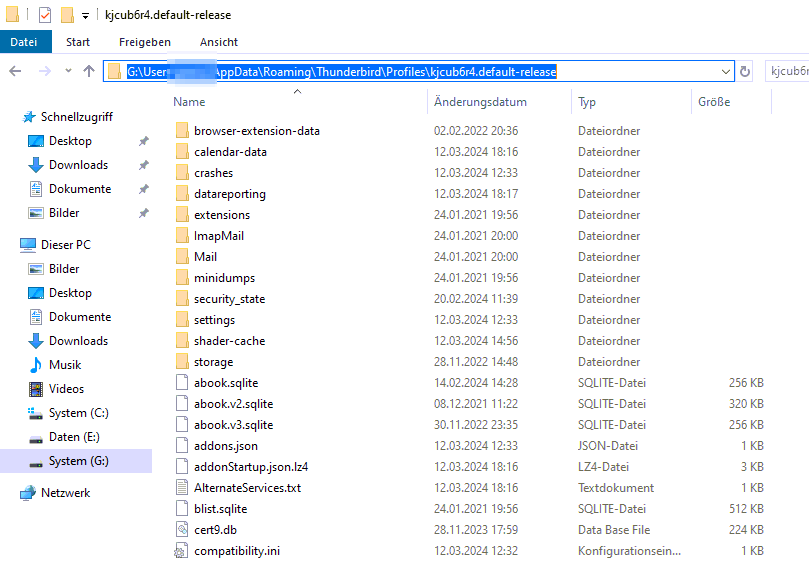The width and height of the screenshot is (809, 561).
Task: Click the cert9.db file icon
Action: click(x=182, y=530)
